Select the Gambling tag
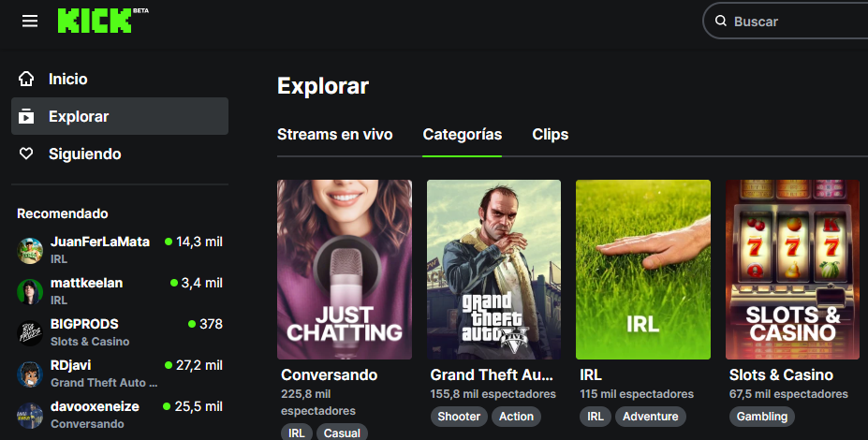This screenshot has width=868, height=440. 761,417
